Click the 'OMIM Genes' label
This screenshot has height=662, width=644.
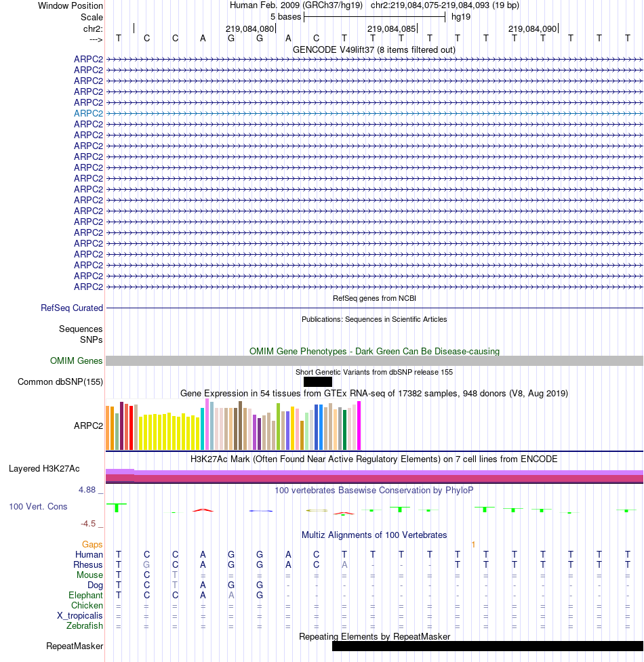pyautogui.click(x=76, y=360)
